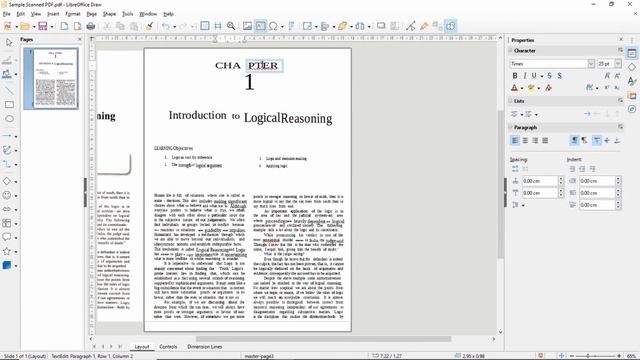The height and width of the screenshot is (360, 640).
Task: Select the Ellipse drawing tool
Action: coord(9,119)
